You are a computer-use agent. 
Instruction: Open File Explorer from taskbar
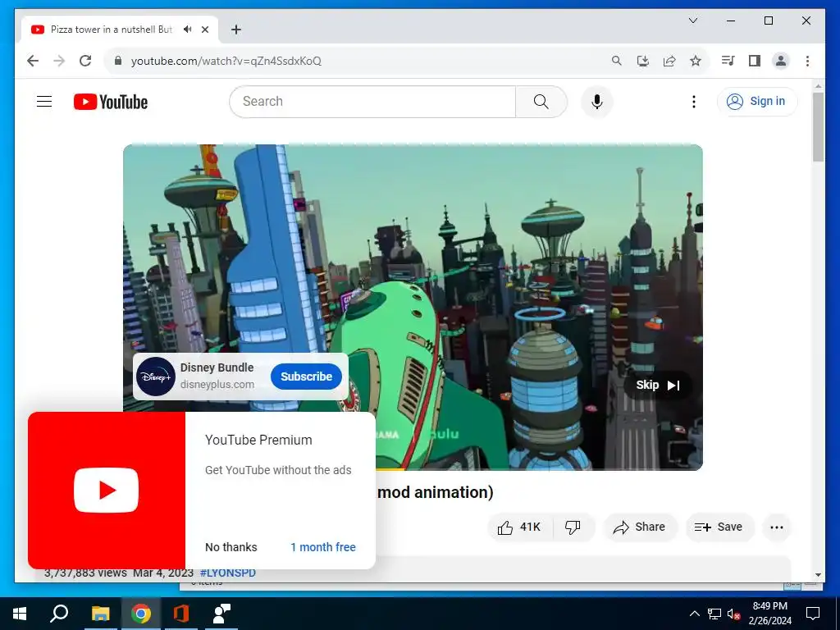pos(100,614)
